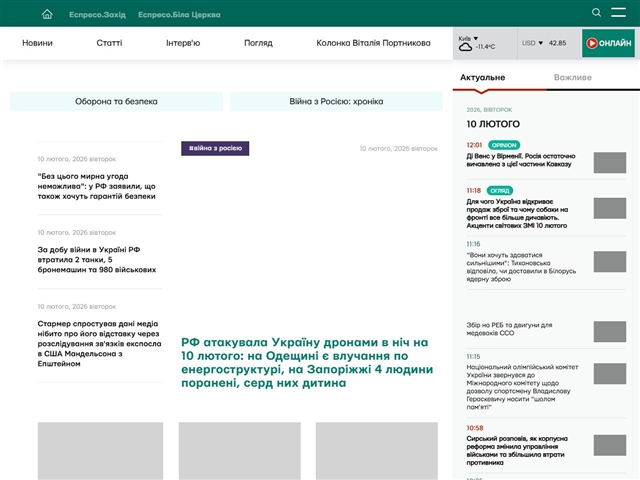The image size is (640, 480).
Task: Open Інтерв'ю menu item
Action: click(183, 43)
